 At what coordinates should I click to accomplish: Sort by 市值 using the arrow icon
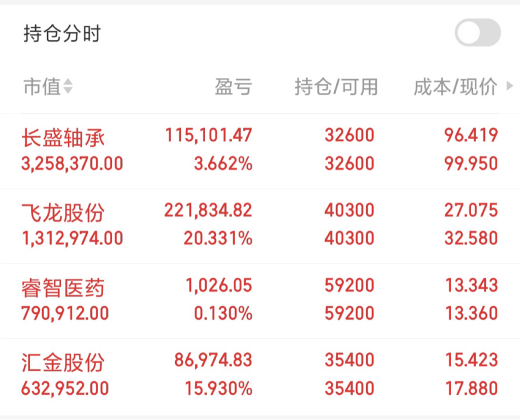click(x=68, y=86)
